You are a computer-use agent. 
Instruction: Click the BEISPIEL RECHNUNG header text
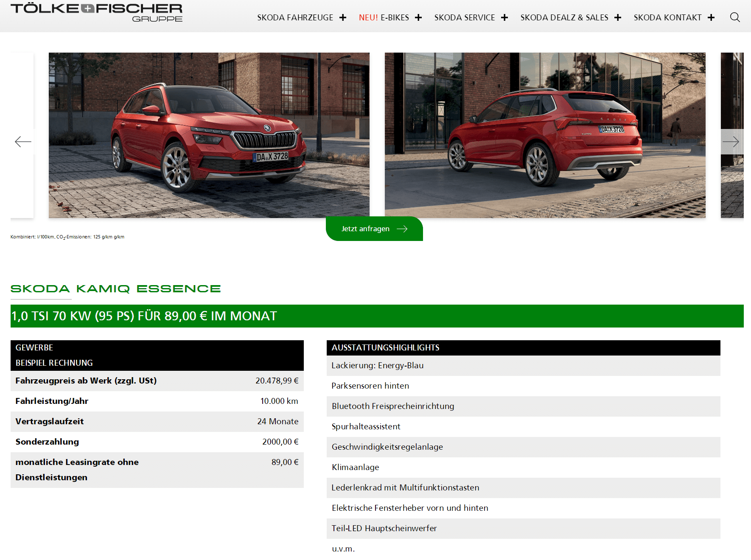pyautogui.click(x=54, y=363)
